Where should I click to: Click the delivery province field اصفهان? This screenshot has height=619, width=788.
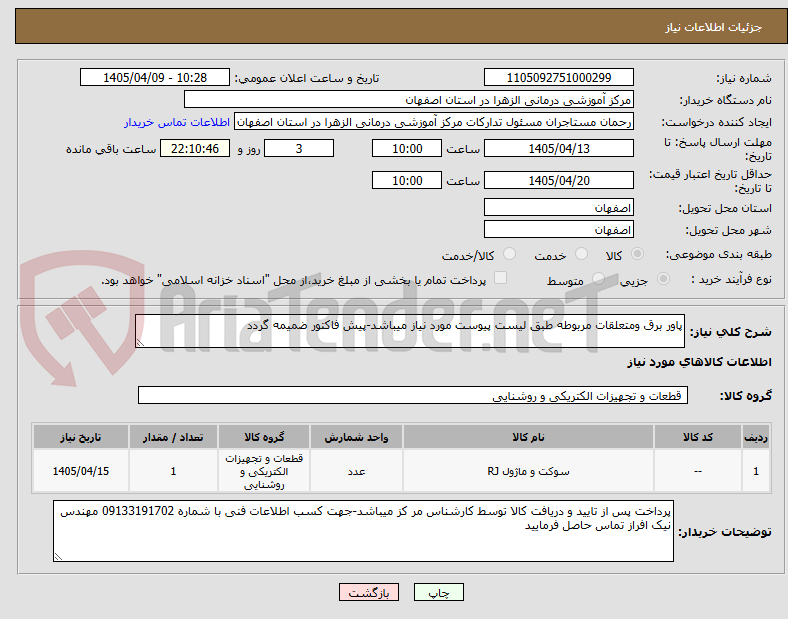[559, 208]
